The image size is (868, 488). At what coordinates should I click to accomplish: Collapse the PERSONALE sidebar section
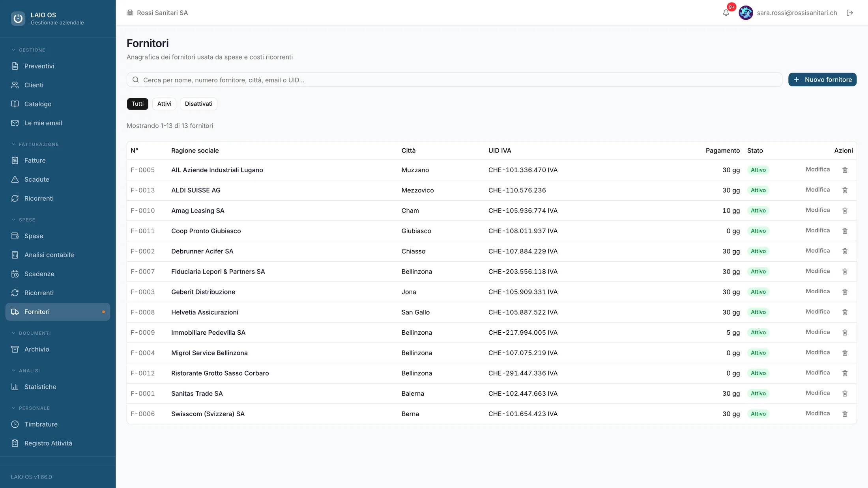(x=30, y=408)
